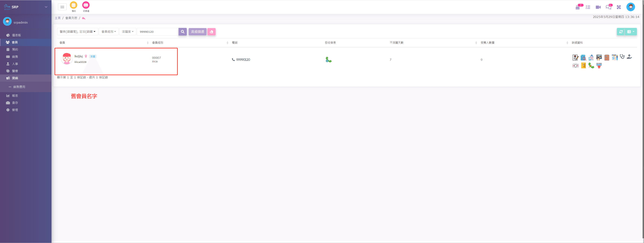Click the camera photo icon in member row
Viewport: 644px width, 243px height.
pyautogui.click(x=575, y=66)
